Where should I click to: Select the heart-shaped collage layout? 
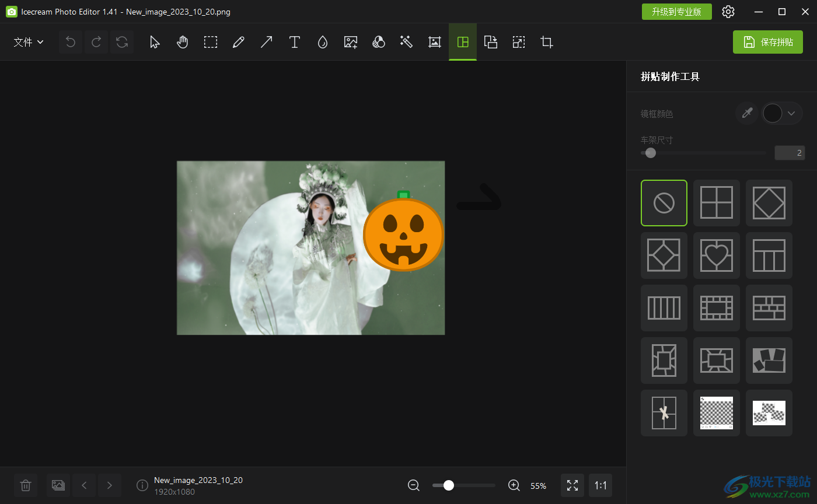pos(717,256)
